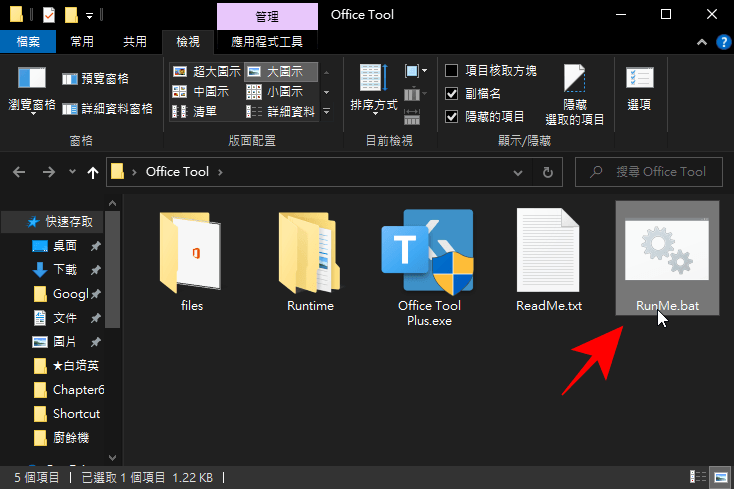Click 隱藏選取的項目 hide selected items

click(x=574, y=95)
